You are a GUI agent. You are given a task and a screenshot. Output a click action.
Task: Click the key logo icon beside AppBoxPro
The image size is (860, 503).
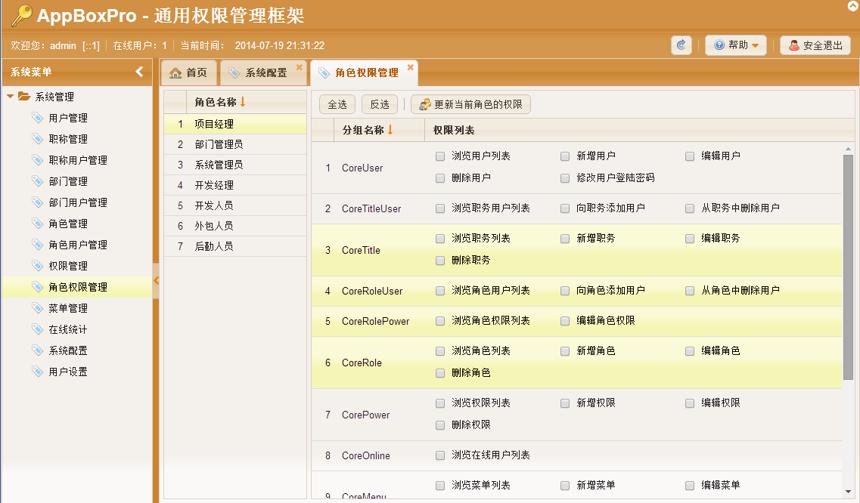tap(21, 15)
